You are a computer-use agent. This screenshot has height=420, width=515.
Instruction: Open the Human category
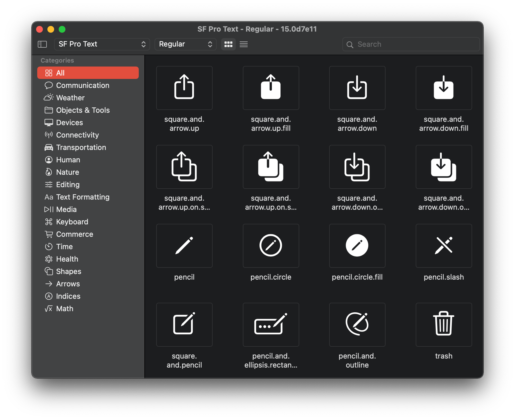click(88, 160)
